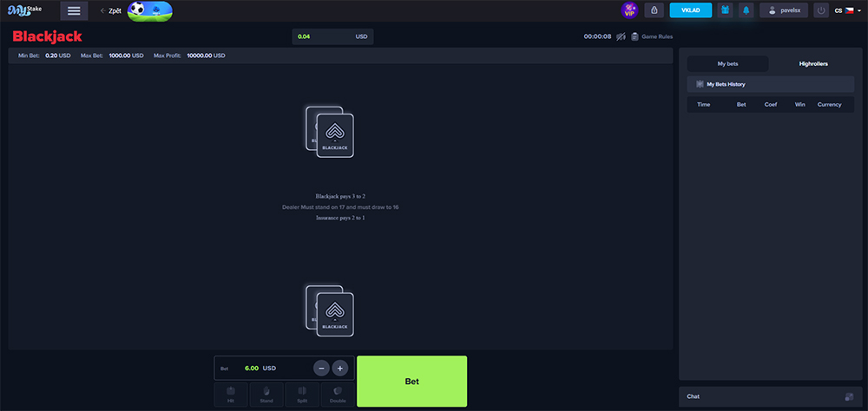Open My Bets History

[x=771, y=84]
